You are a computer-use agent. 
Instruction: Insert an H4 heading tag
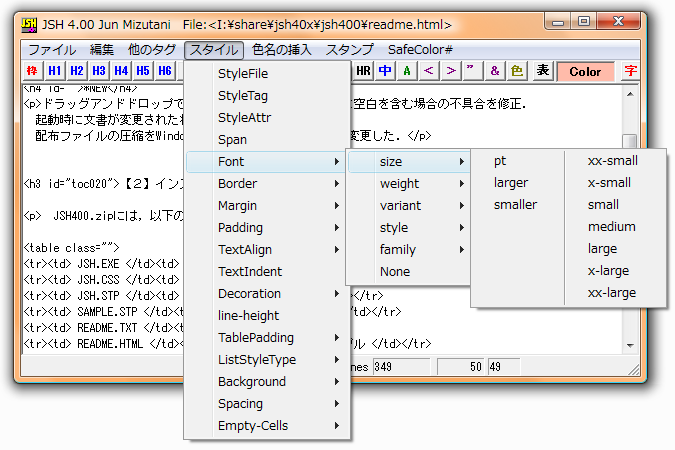121,71
